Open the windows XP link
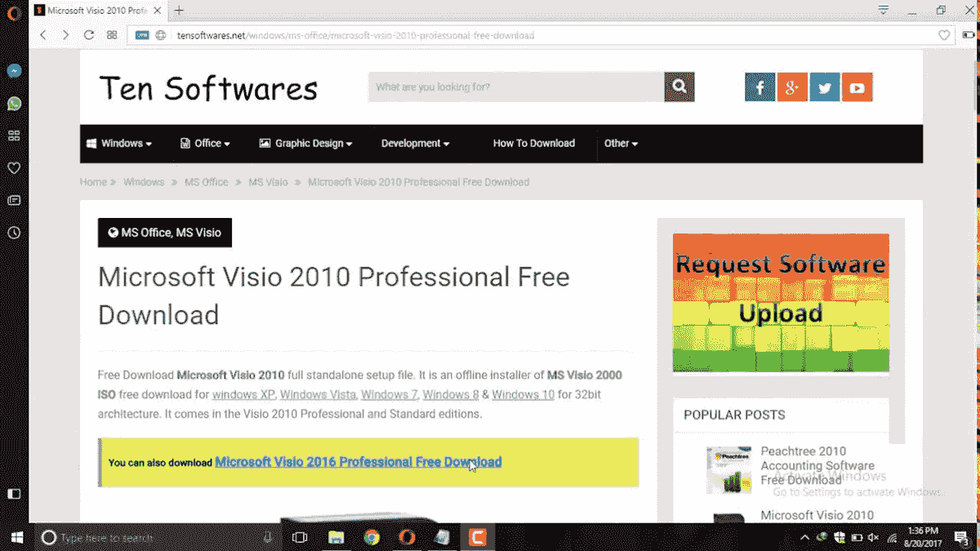 (x=244, y=395)
